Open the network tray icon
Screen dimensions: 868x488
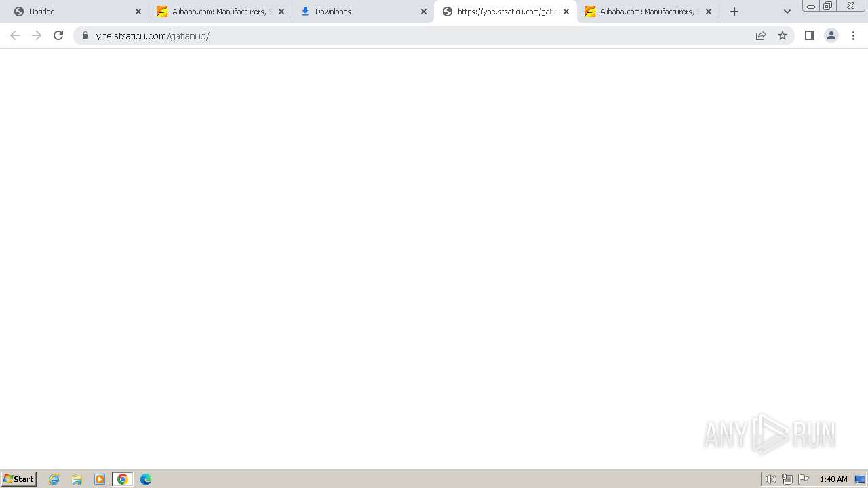787,479
